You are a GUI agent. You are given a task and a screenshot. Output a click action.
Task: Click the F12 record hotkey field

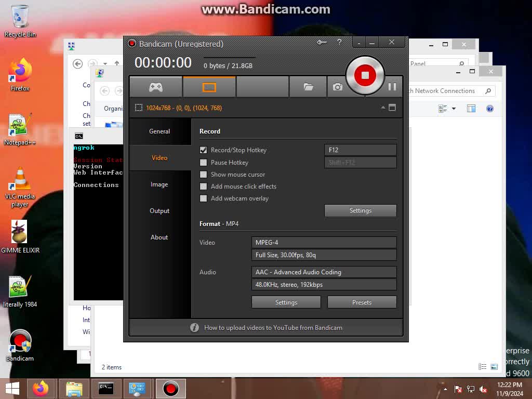[x=361, y=150]
